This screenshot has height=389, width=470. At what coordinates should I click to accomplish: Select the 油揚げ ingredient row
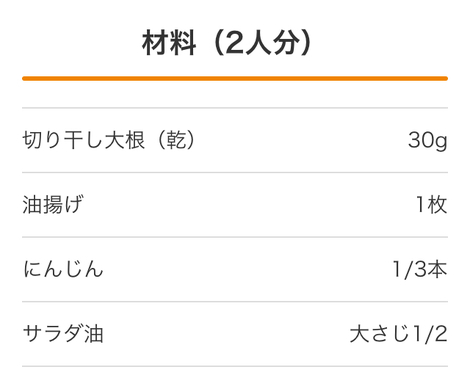pos(235,205)
